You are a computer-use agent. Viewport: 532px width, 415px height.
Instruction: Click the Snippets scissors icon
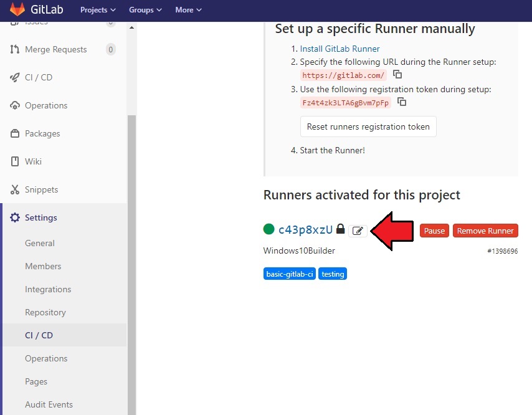tap(15, 189)
